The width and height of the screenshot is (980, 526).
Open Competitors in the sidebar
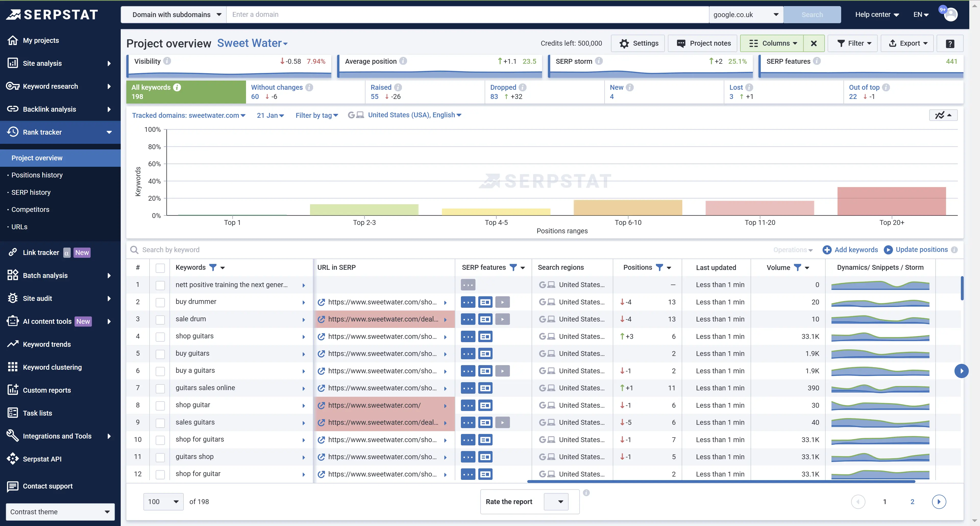[x=30, y=209]
